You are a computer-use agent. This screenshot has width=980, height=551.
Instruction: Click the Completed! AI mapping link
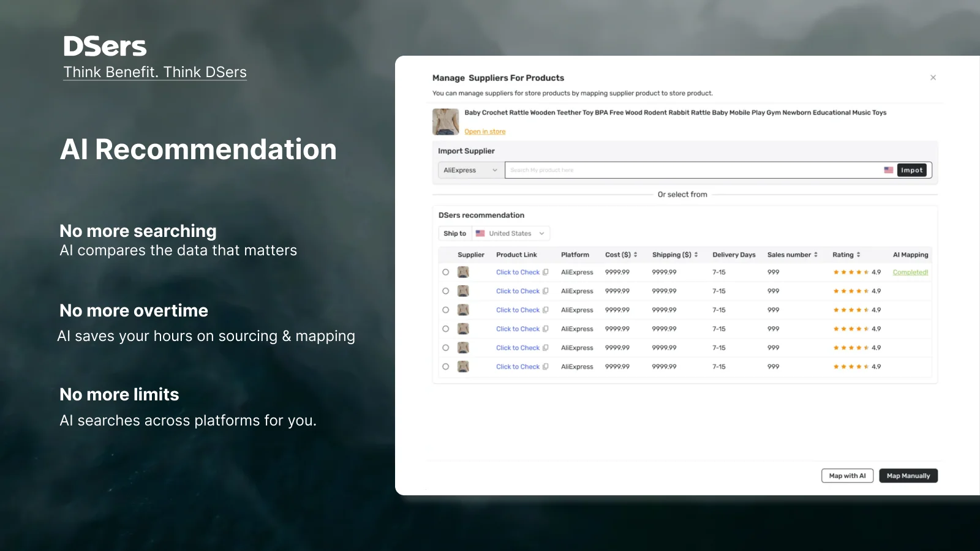click(x=910, y=272)
